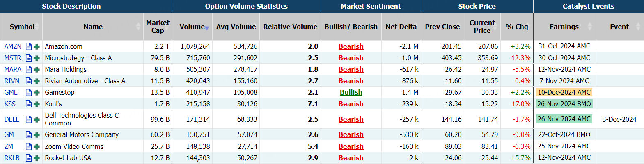Click the GM ticker symbol link
644x164 pixels.
tap(9, 135)
